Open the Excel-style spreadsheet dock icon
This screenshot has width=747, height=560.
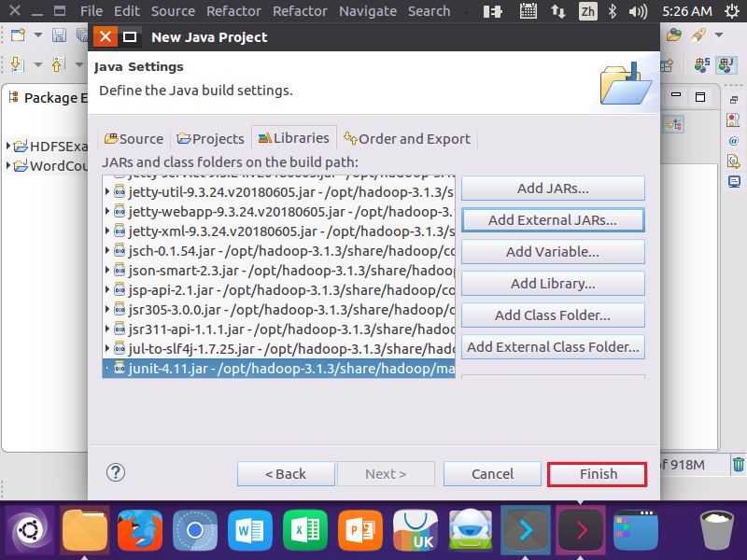tap(305, 530)
